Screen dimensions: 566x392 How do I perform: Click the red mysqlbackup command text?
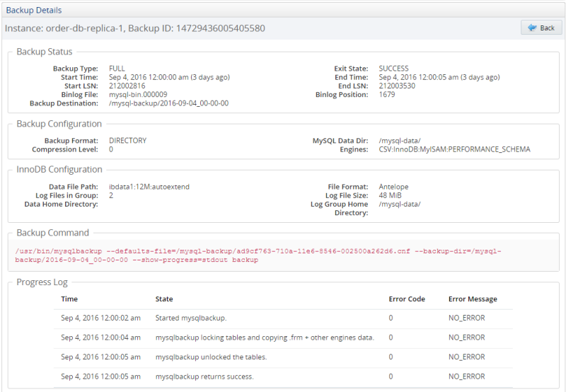[258, 255]
